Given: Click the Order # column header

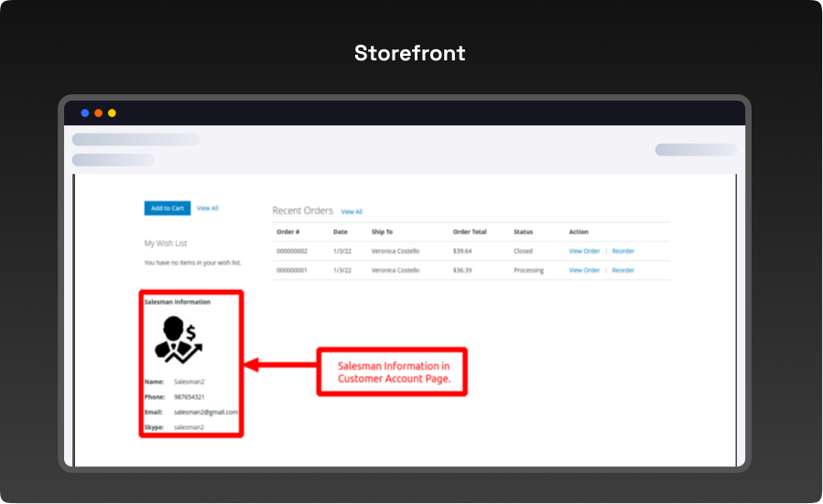Looking at the screenshot, I should point(288,232).
